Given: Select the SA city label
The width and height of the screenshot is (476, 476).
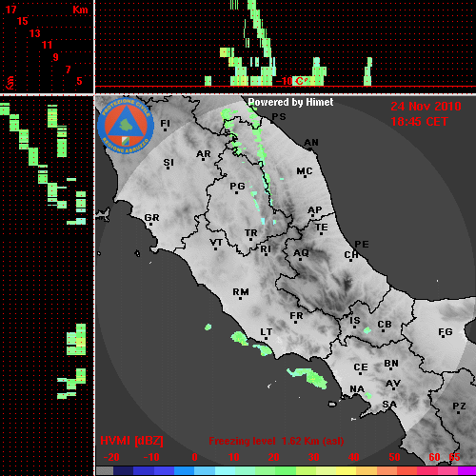Looking at the screenshot, I should click(389, 405).
